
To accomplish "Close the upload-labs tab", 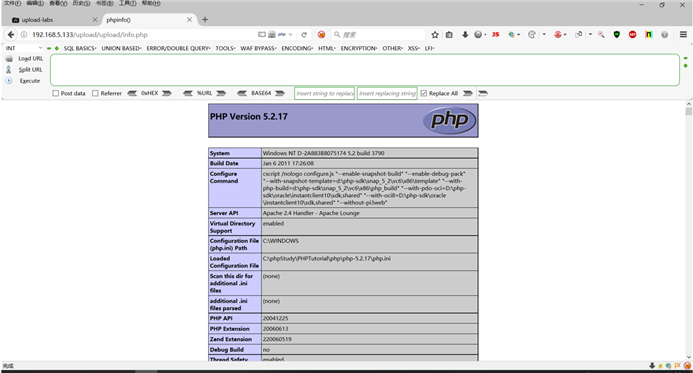I will pyautogui.click(x=95, y=20).
